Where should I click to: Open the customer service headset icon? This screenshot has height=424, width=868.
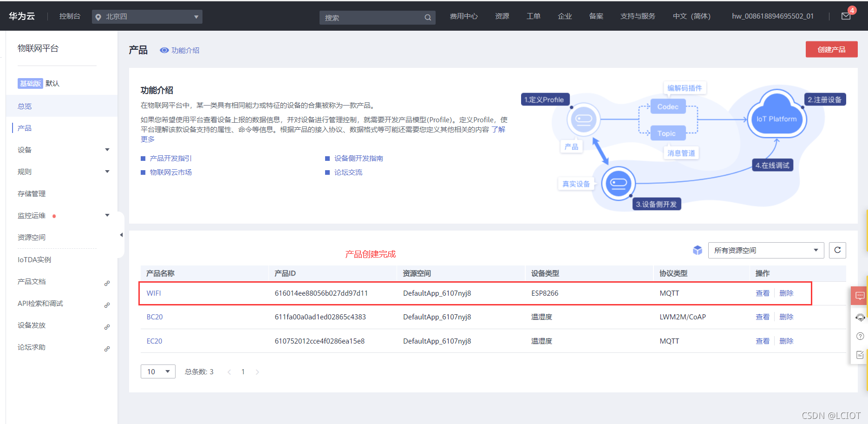tap(860, 317)
